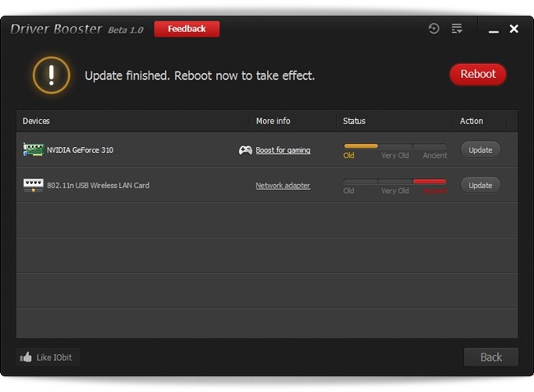Click the Devices column header
This screenshot has height=392, width=534.
pos(36,121)
